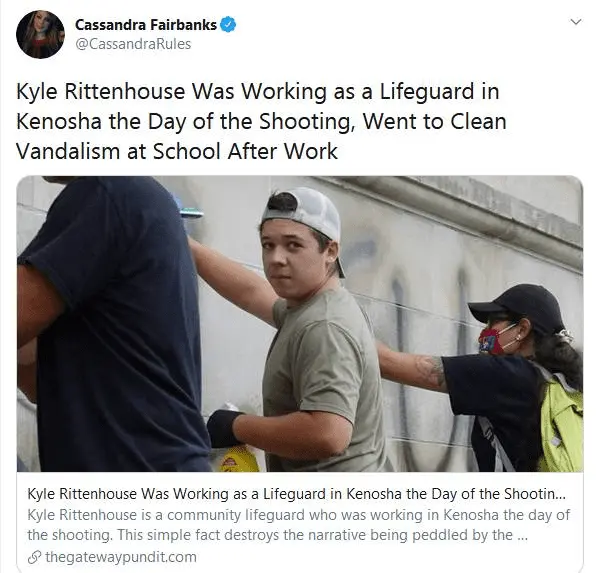Viewport: 598px width, 573px height.
Task: Open the tweet options chevron menu
Action: coord(576,22)
